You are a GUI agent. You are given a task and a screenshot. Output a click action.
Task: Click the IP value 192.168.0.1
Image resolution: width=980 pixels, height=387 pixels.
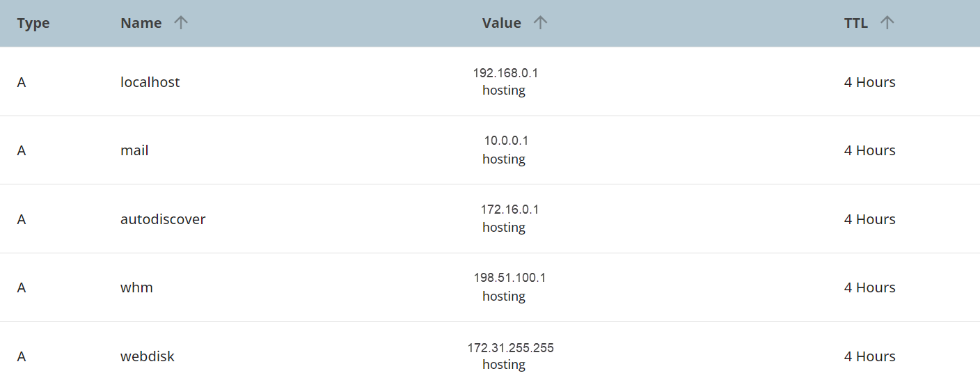point(505,72)
